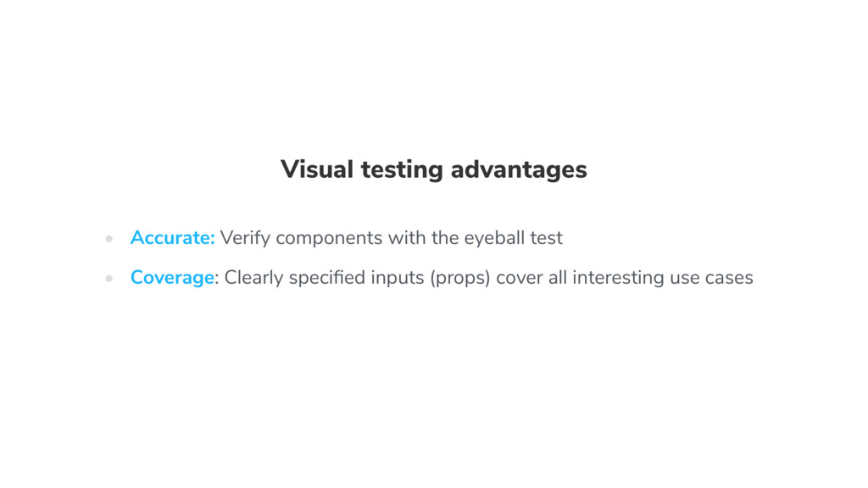This screenshot has width=868, height=488.
Task: Click the word 'test' ending first bullet
Action: click(x=547, y=238)
